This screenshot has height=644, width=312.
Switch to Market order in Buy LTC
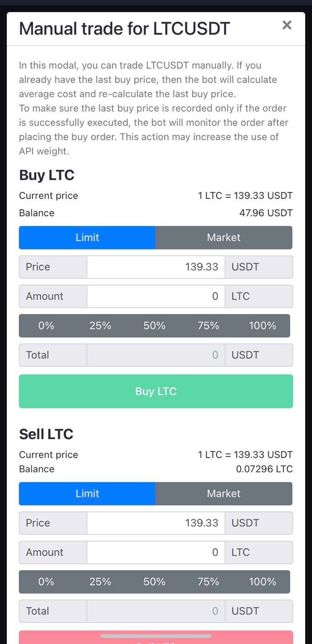point(224,237)
